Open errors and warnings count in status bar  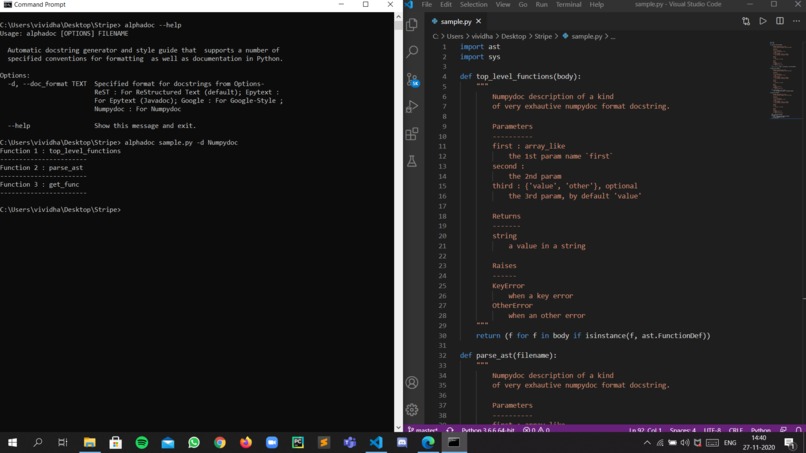click(x=536, y=430)
